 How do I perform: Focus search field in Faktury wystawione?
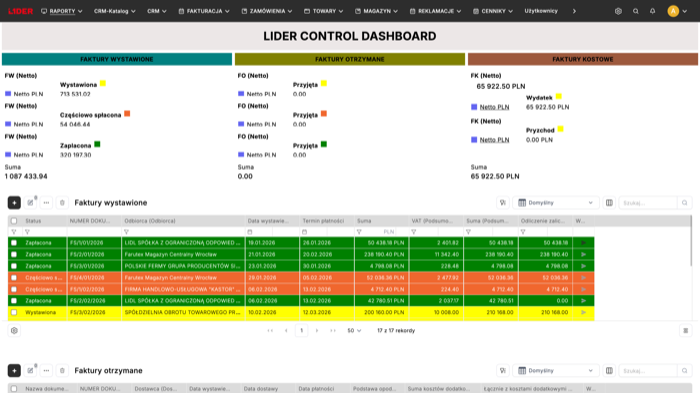648,203
